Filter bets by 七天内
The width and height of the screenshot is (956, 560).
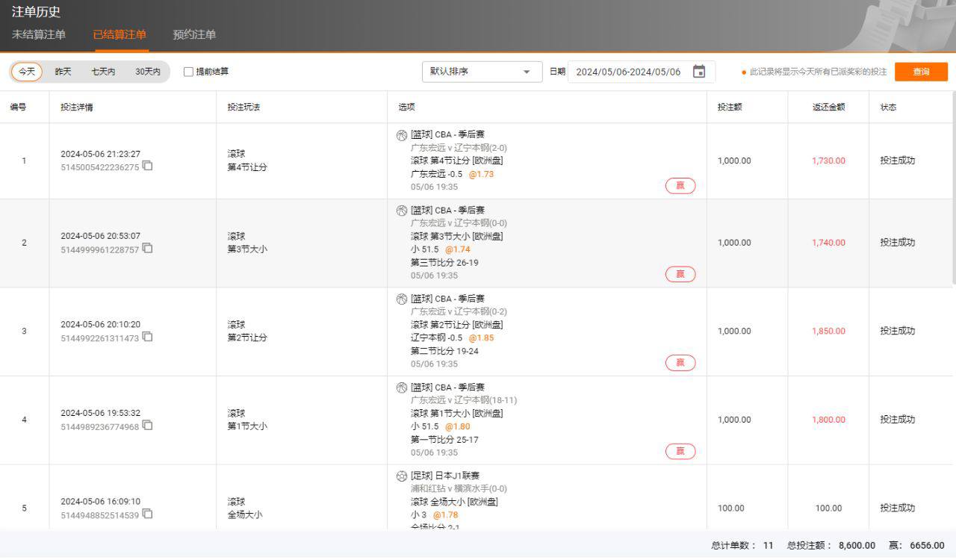(103, 72)
